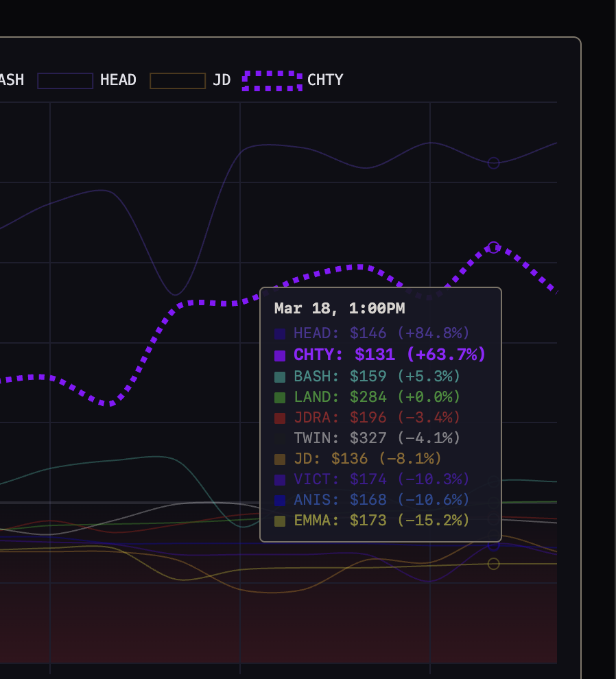Click the purple CHTY square in tooltip

pos(280,355)
